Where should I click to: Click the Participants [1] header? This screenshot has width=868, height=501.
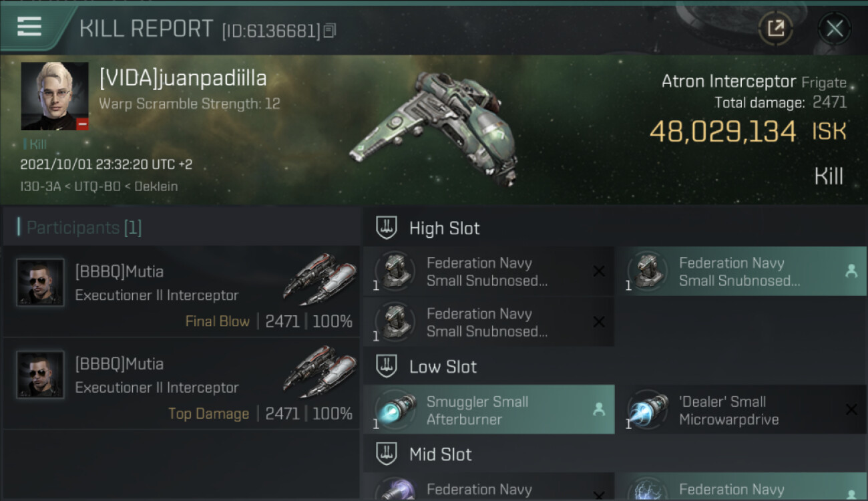[x=83, y=228]
